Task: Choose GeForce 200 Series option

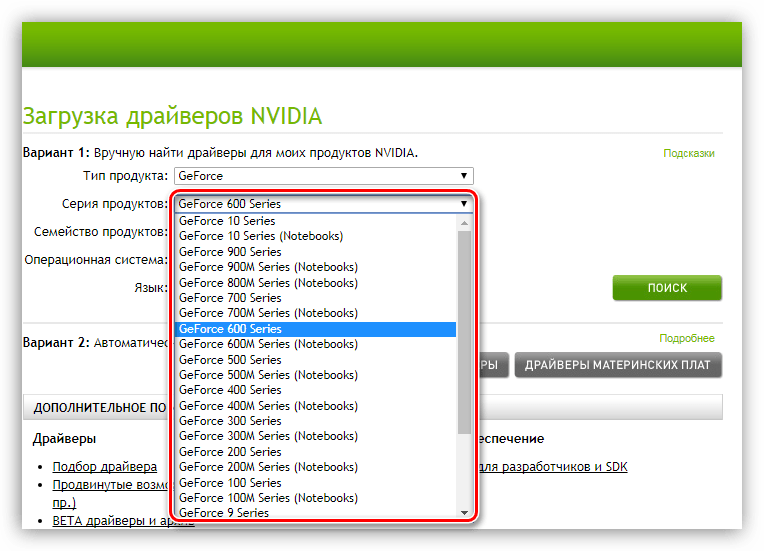Action: [316, 452]
